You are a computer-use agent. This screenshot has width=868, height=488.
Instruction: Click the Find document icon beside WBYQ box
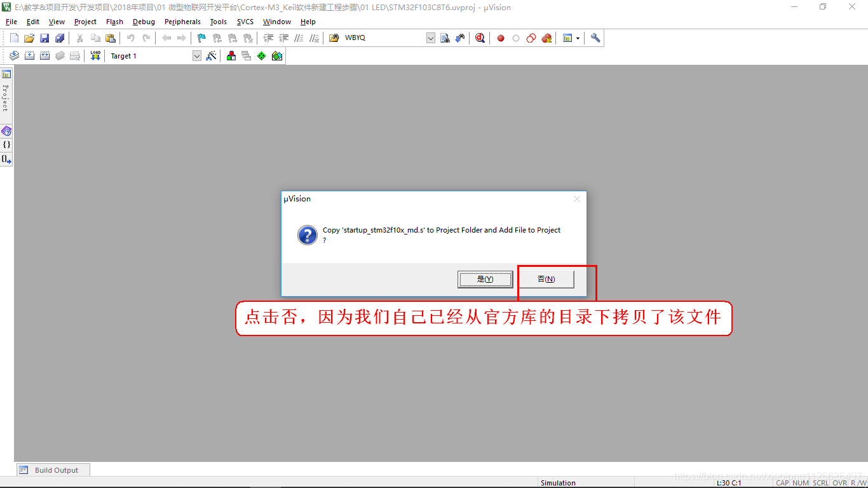[x=445, y=38]
